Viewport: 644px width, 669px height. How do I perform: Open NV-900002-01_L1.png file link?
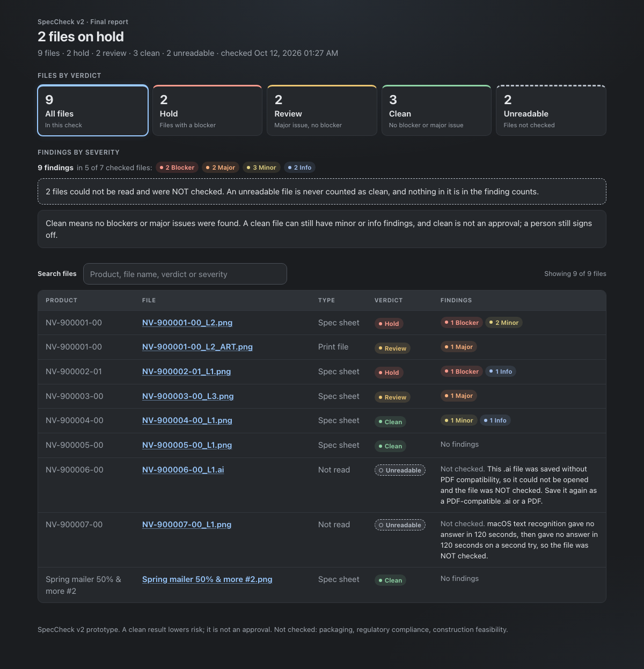click(186, 372)
